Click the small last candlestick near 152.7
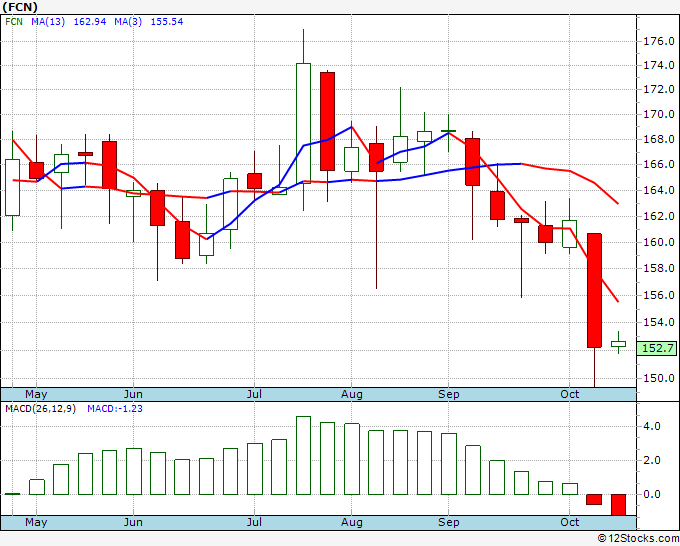 tap(618, 343)
